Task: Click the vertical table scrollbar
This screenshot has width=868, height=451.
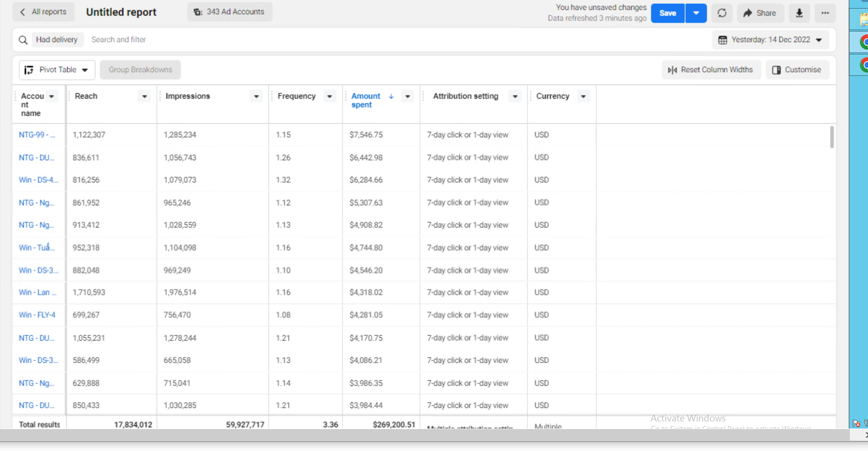Action: [x=832, y=137]
